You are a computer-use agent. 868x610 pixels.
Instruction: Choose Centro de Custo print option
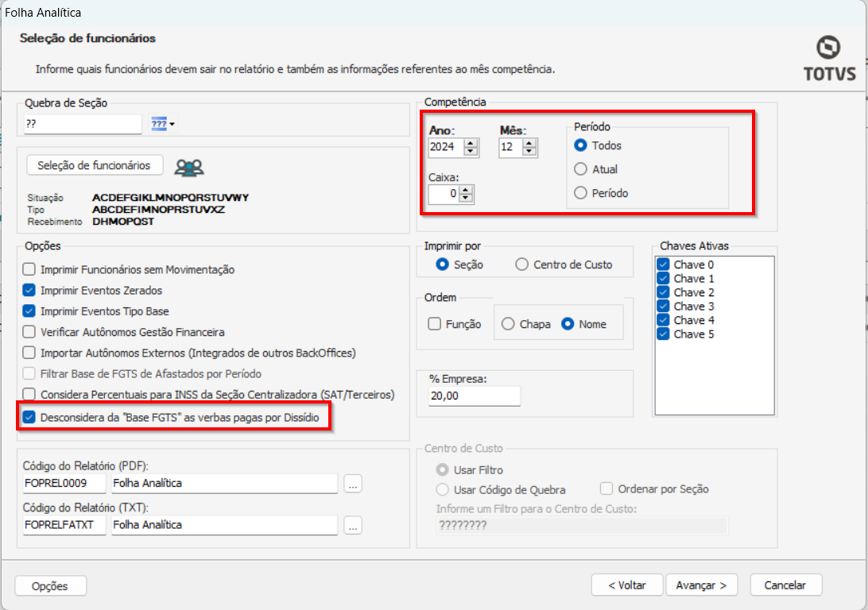click(521, 264)
